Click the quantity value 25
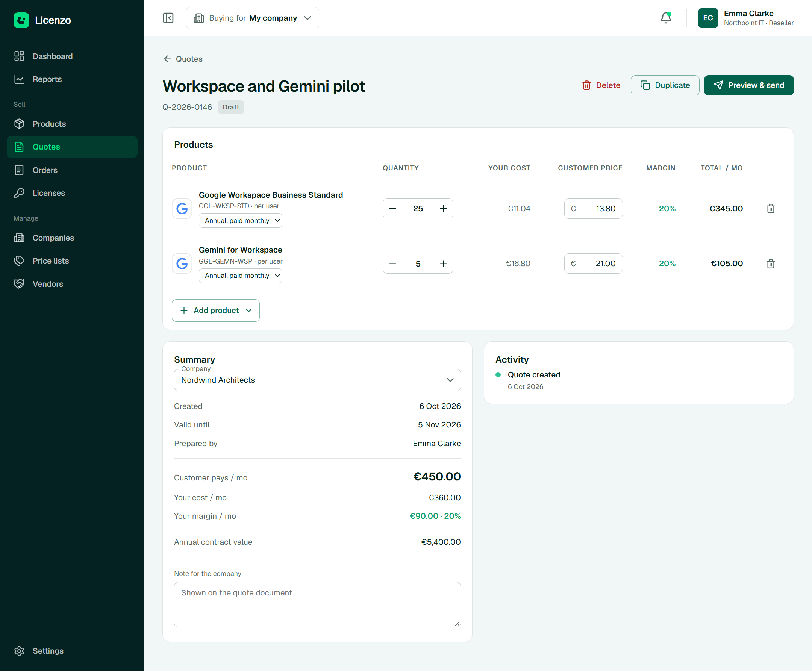Image resolution: width=812 pixels, height=671 pixels. [x=418, y=208]
